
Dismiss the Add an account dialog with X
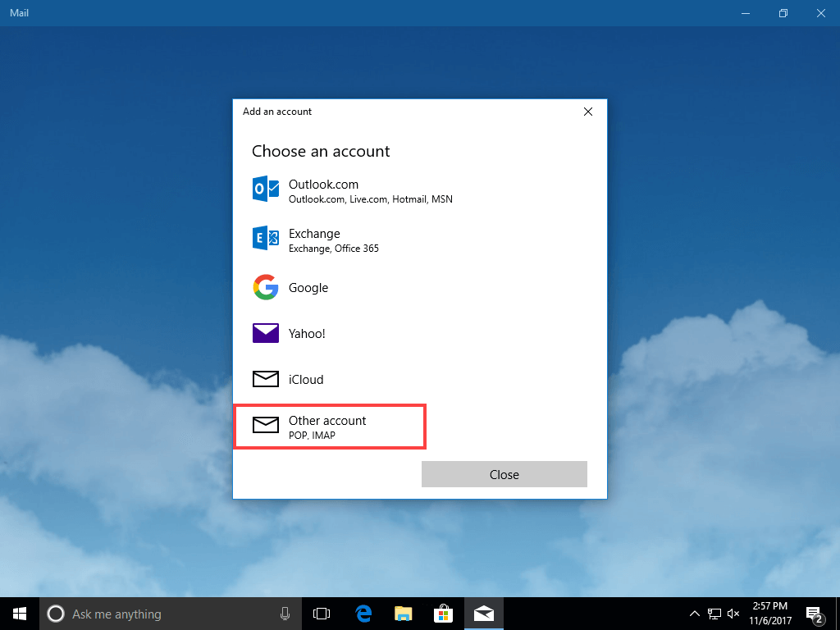587,112
